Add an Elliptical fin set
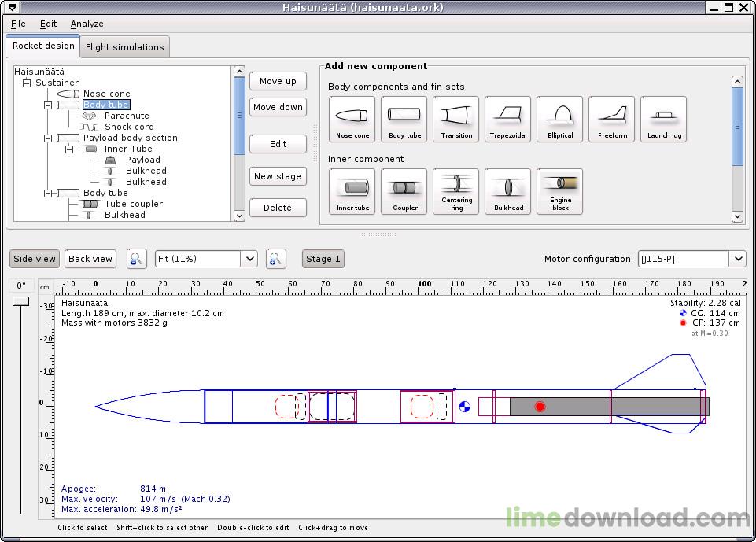756x542 pixels. coord(560,120)
